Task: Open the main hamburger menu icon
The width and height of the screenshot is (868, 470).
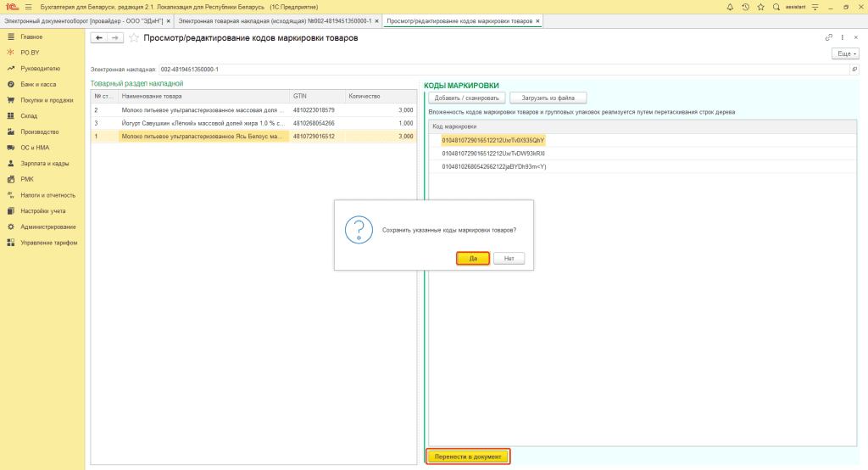Action: [x=28, y=7]
